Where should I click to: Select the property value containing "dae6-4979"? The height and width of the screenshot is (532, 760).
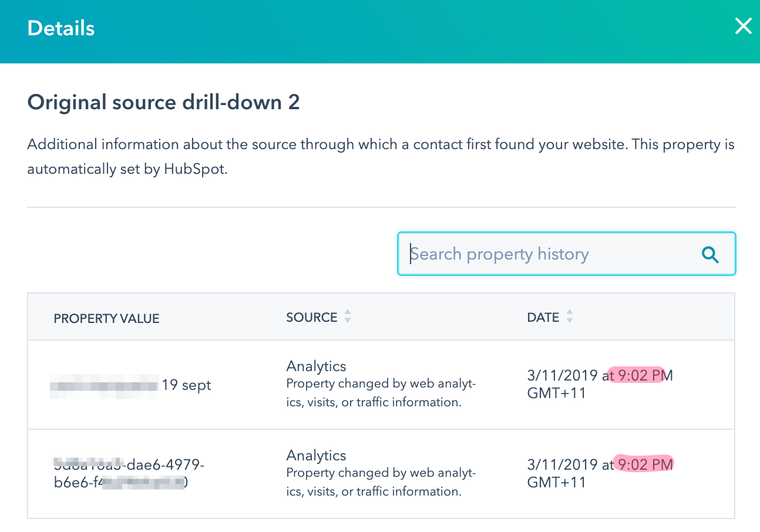click(129, 473)
